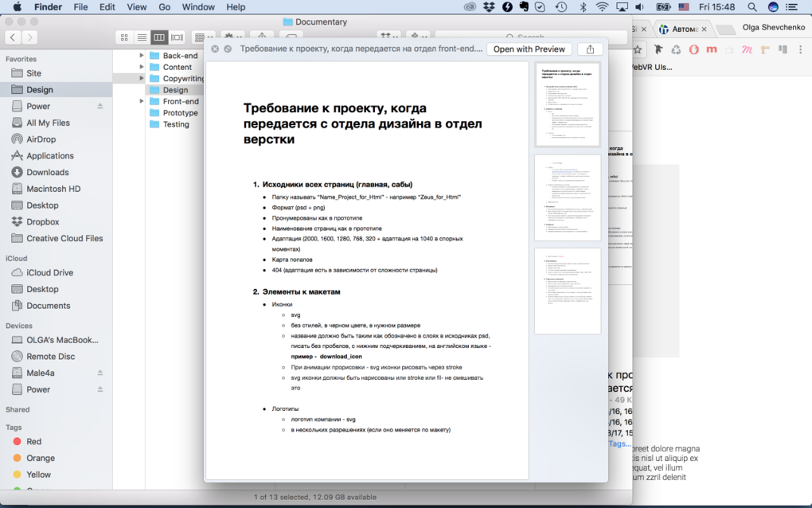Screen dimensions: 812x508
Task: Select Finder column view button
Action: [x=159, y=37]
